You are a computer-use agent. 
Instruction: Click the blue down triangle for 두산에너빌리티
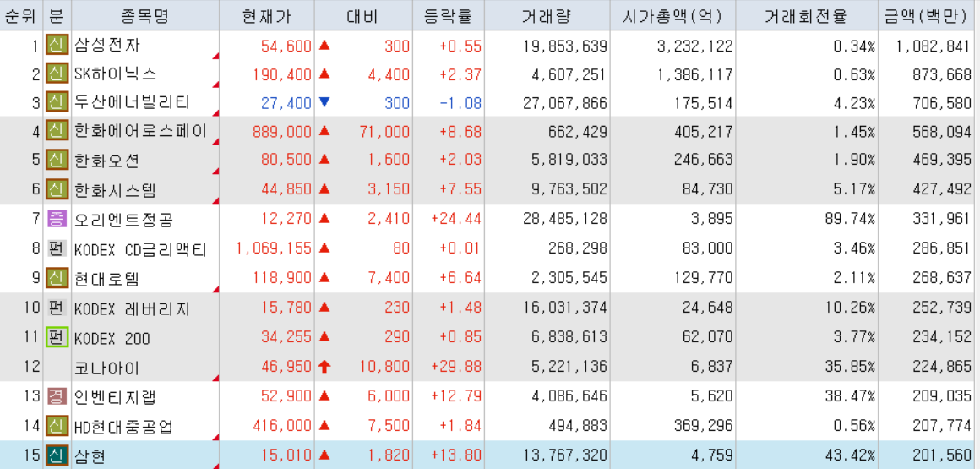tap(324, 102)
